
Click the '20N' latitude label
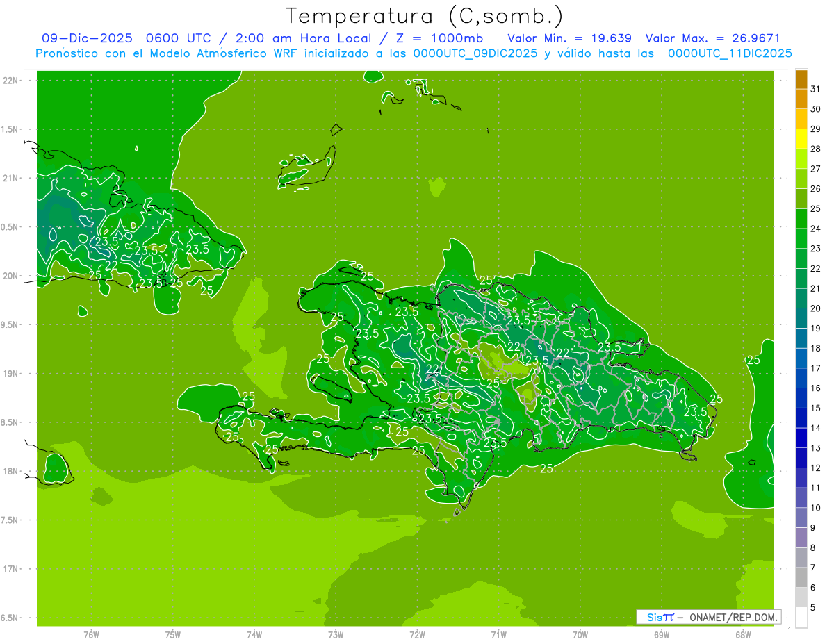click(10, 276)
